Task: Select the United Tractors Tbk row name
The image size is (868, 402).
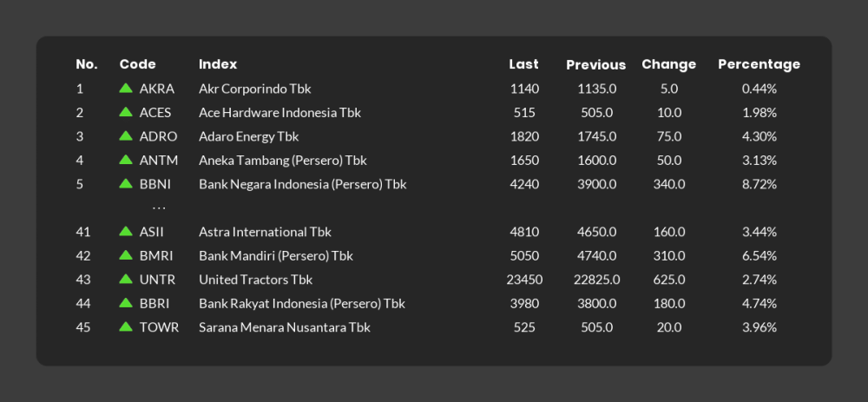Action: click(x=256, y=280)
